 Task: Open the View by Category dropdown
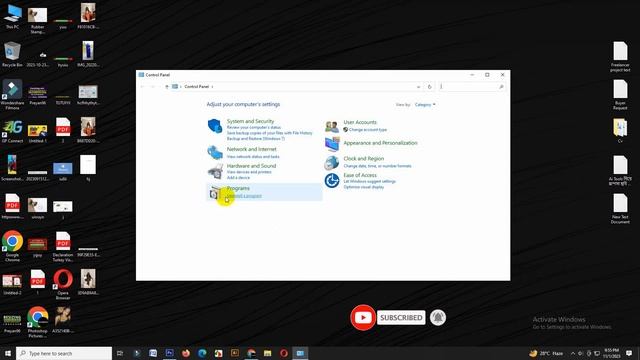(425, 104)
